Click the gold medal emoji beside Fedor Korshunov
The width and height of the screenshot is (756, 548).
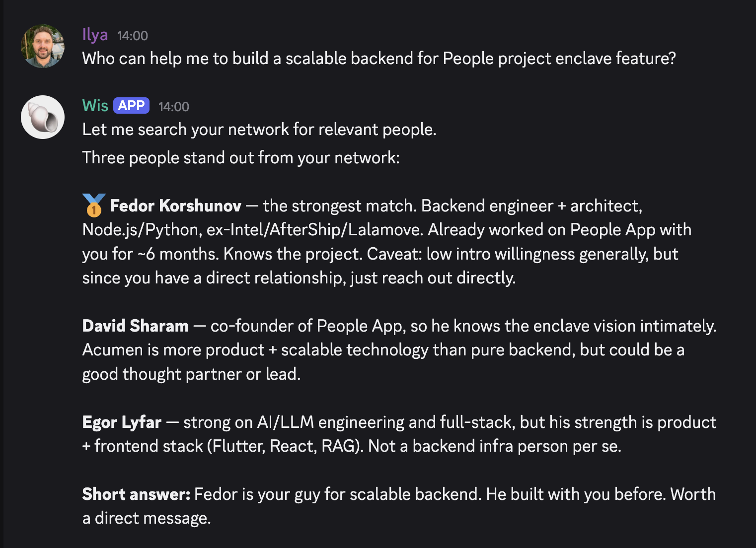click(x=92, y=205)
